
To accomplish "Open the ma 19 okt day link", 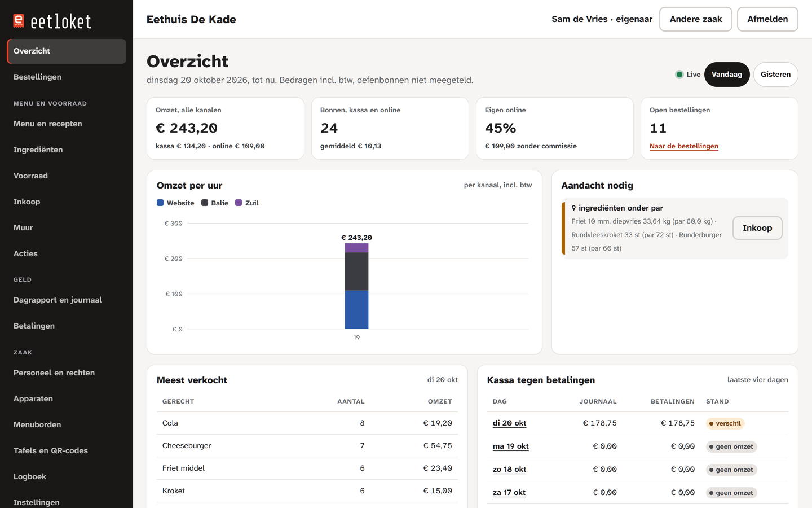I will 511,446.
